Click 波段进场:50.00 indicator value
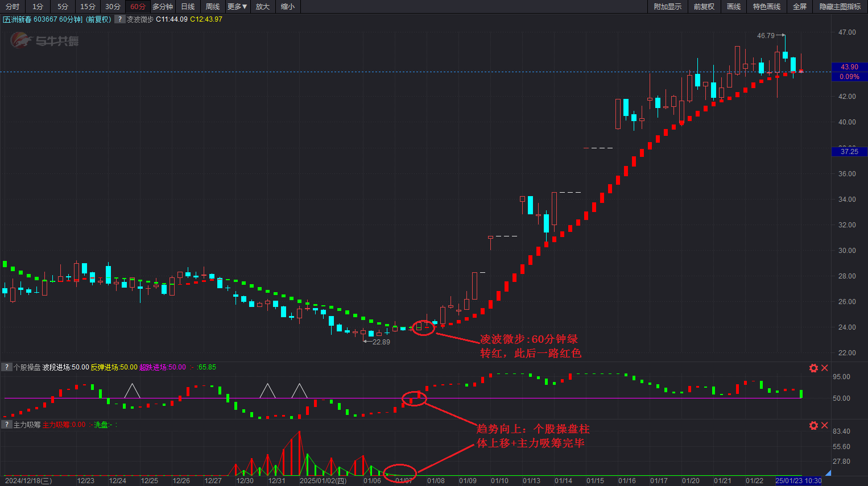This screenshot has width=868, height=486. click(65, 367)
